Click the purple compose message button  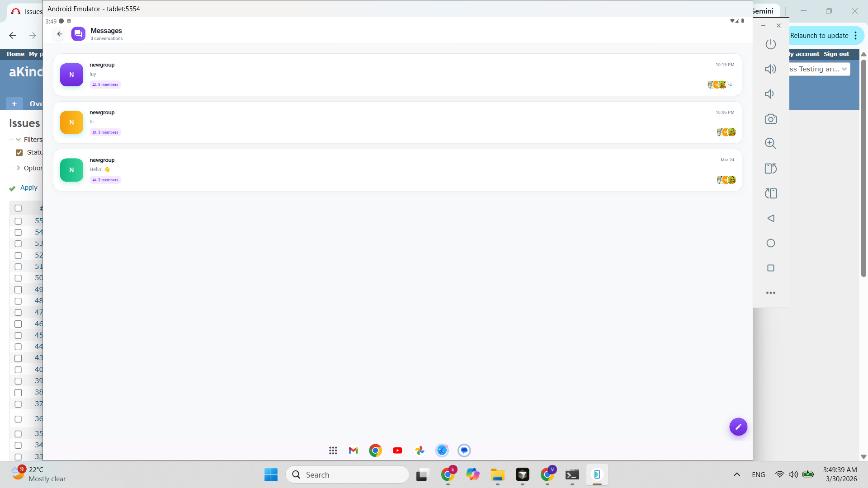pos(738,427)
